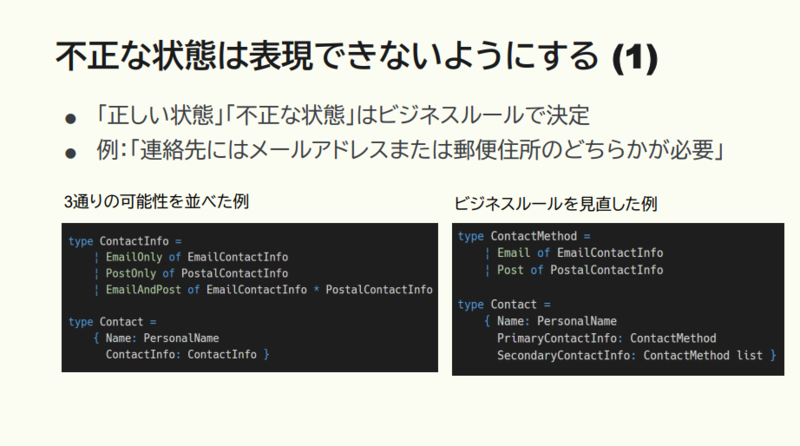800x446 pixels.
Task: Click the left code block thumbnail
Action: (249, 298)
